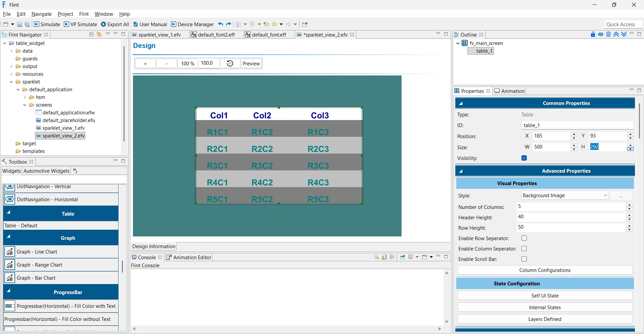This screenshot has width=644, height=334.
Task: Click the Number of Columns field
Action: pos(571,207)
